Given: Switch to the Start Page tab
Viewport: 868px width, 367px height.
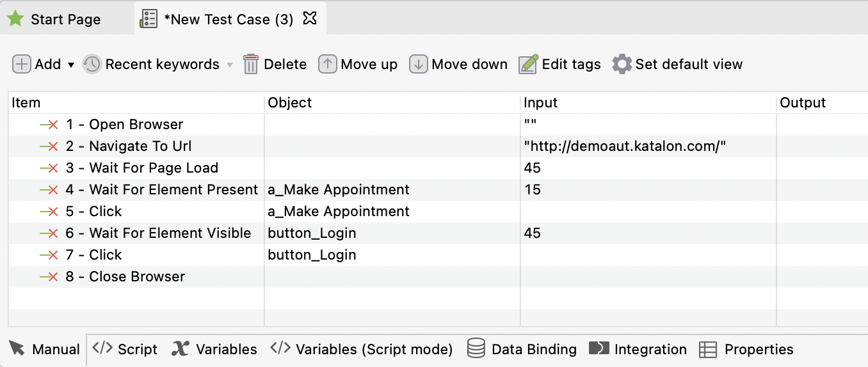Looking at the screenshot, I should tap(65, 20).
